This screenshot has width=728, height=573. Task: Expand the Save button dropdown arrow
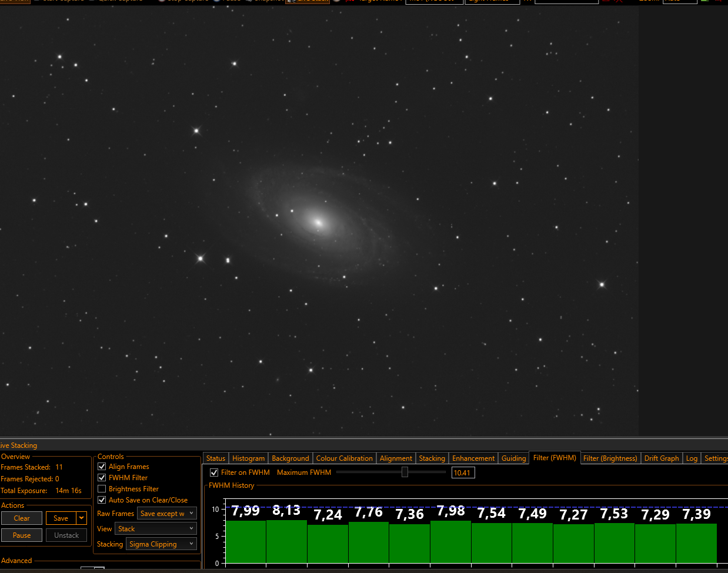[82, 518]
